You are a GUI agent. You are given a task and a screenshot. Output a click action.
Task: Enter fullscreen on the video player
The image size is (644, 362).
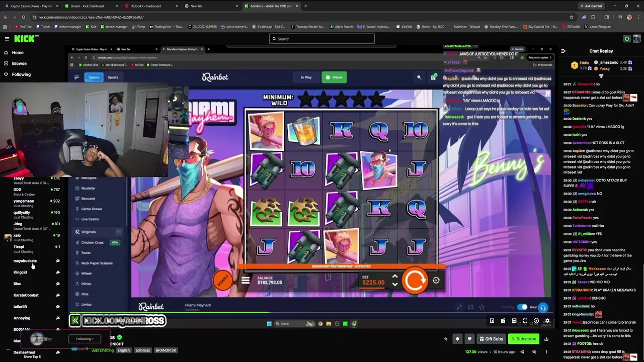tap(525, 321)
